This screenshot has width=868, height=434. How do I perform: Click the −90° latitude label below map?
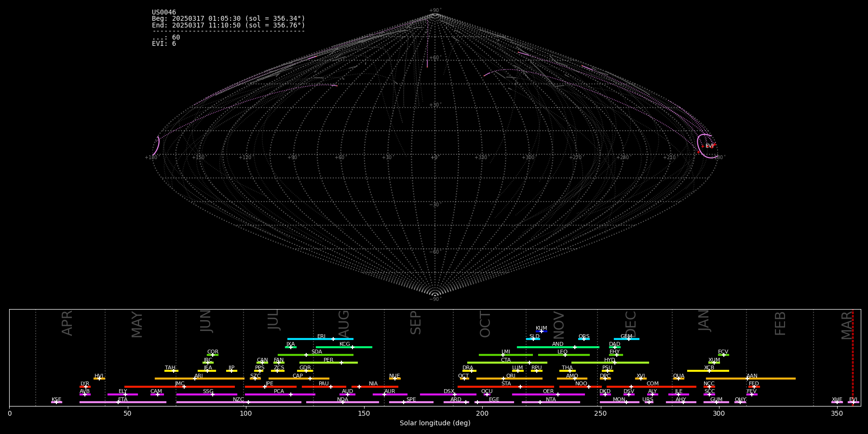tap(434, 299)
